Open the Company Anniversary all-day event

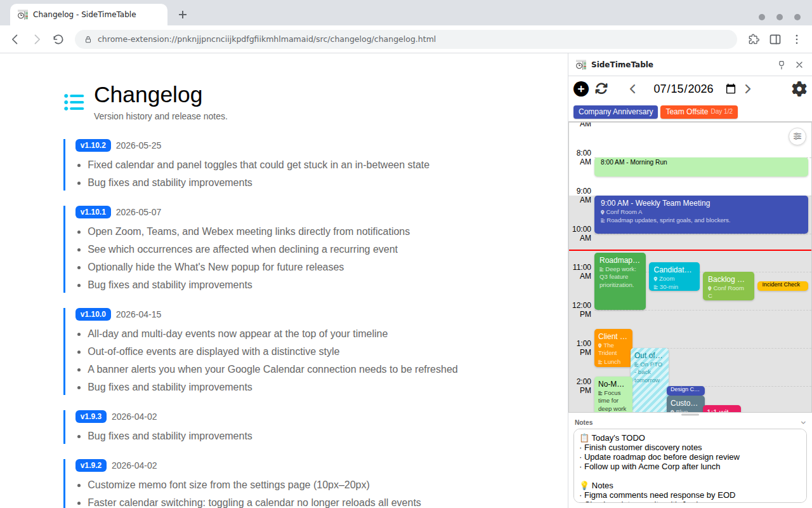pos(615,112)
